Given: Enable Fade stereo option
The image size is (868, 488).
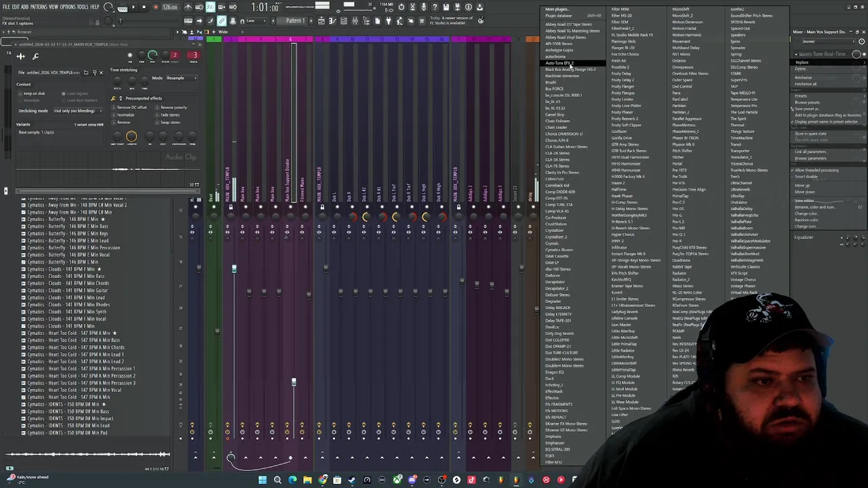Looking at the screenshot, I should click(x=168, y=115).
